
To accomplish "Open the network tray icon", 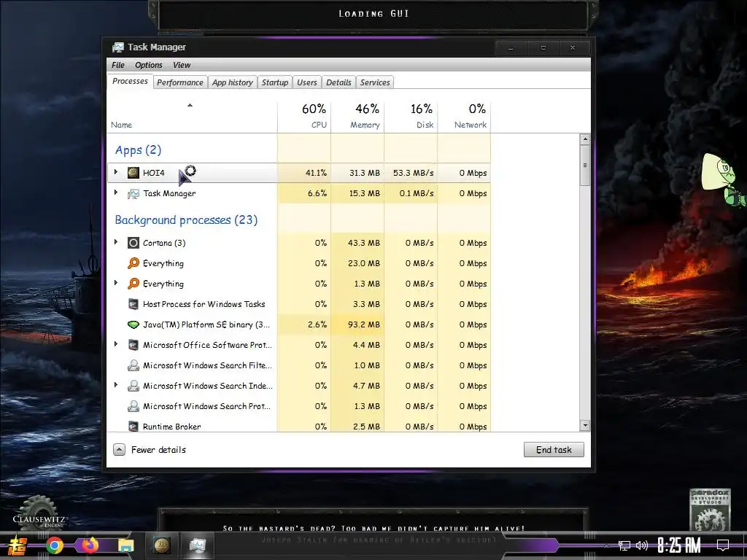I will [x=624, y=545].
